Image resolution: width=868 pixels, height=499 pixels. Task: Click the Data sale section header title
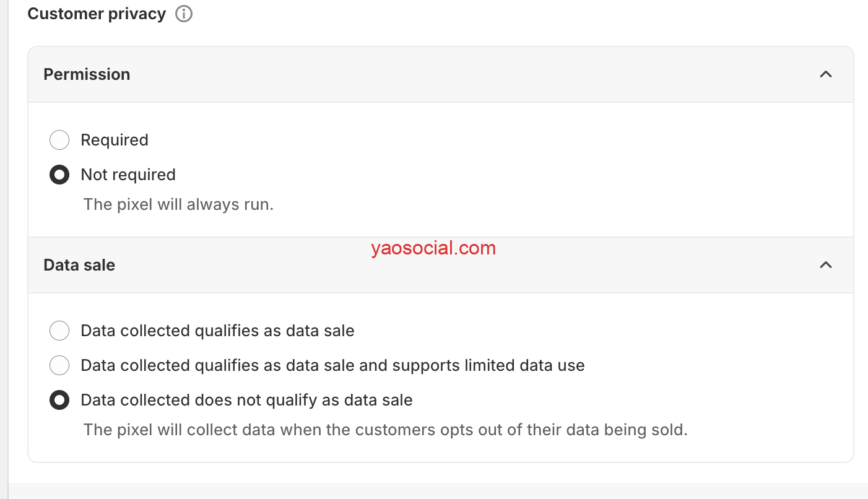pos(79,265)
